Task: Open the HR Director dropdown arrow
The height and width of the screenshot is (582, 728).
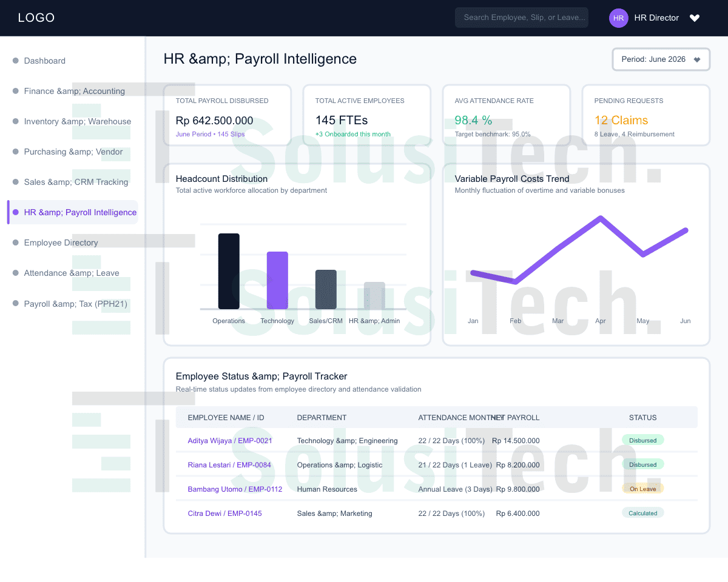Action: tap(695, 18)
